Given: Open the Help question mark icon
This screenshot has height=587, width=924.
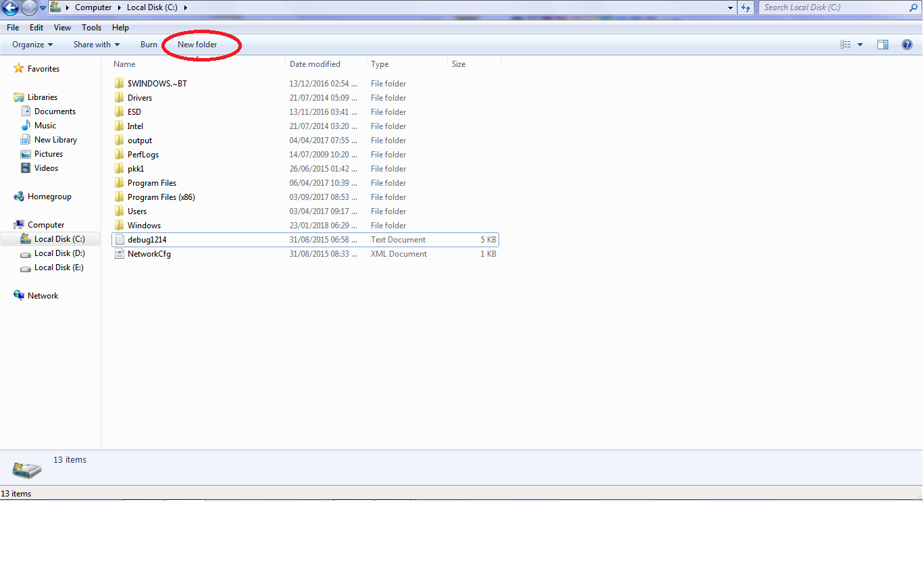Looking at the screenshot, I should (907, 44).
